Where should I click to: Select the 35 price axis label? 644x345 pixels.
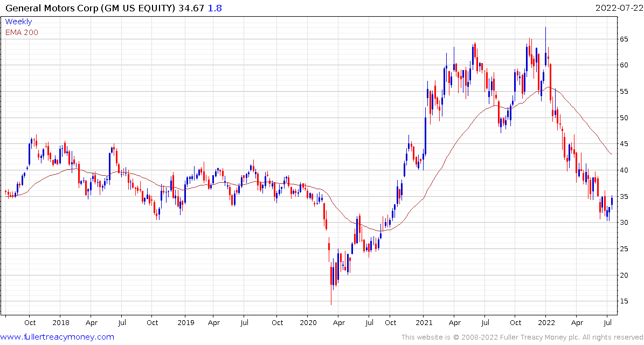[624, 197]
